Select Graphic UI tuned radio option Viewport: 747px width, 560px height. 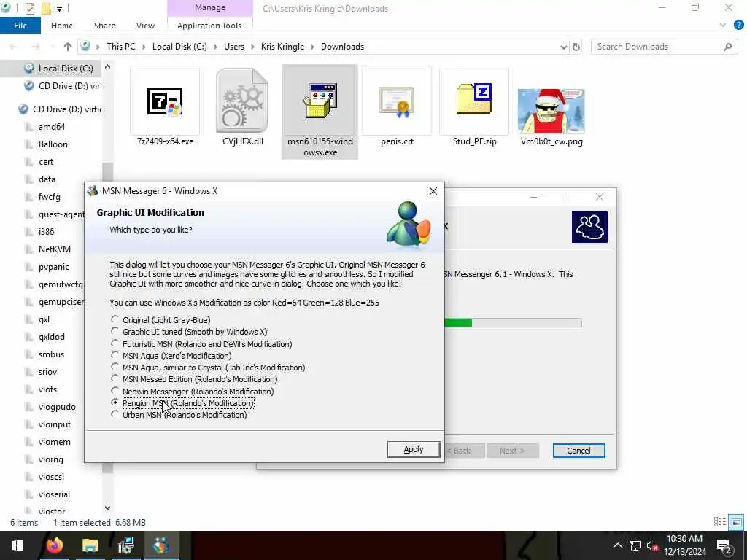tap(115, 331)
